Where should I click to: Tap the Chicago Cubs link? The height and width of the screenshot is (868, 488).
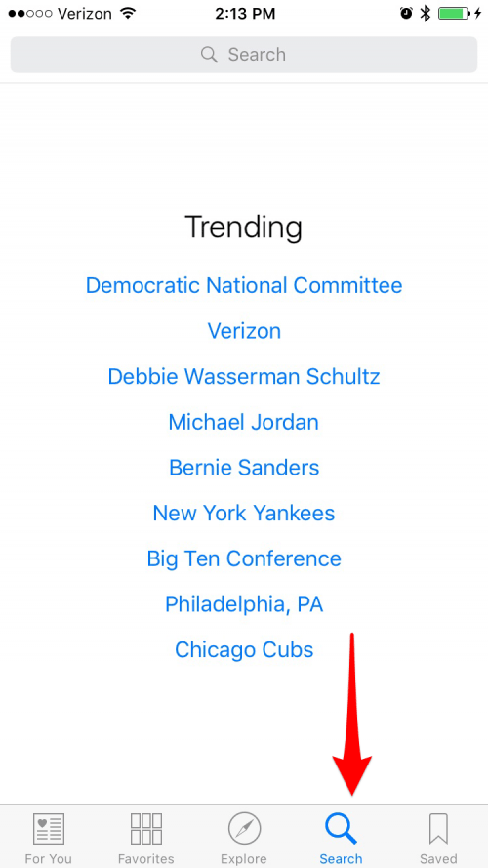pyautogui.click(x=244, y=649)
